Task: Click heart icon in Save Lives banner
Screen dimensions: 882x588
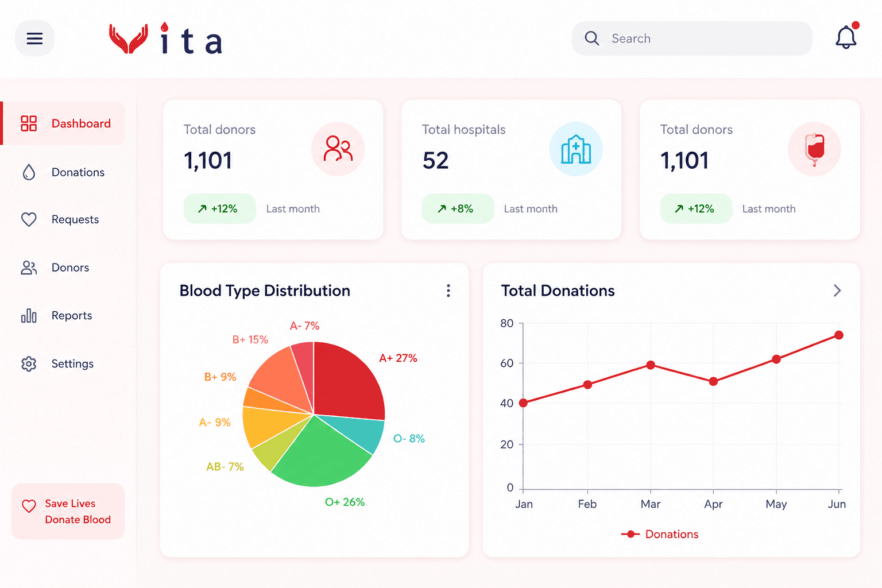Action: point(29,506)
